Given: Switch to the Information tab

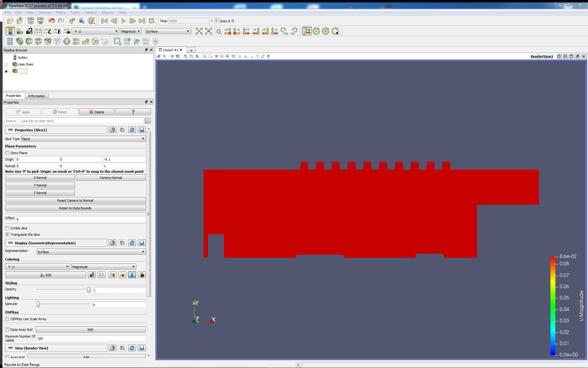Looking at the screenshot, I should pos(37,96).
